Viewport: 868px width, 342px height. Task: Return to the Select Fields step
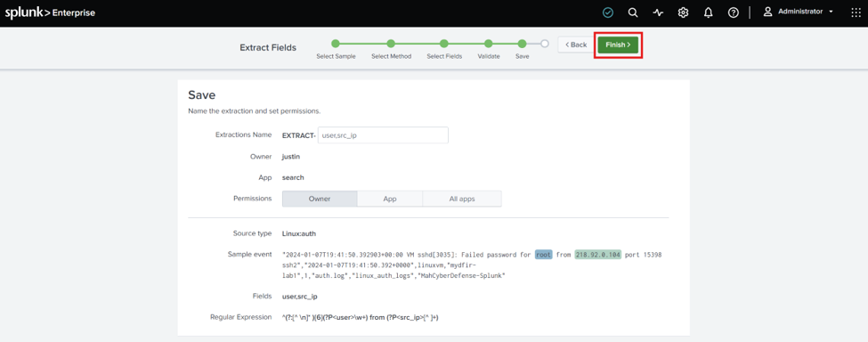pyautogui.click(x=444, y=44)
